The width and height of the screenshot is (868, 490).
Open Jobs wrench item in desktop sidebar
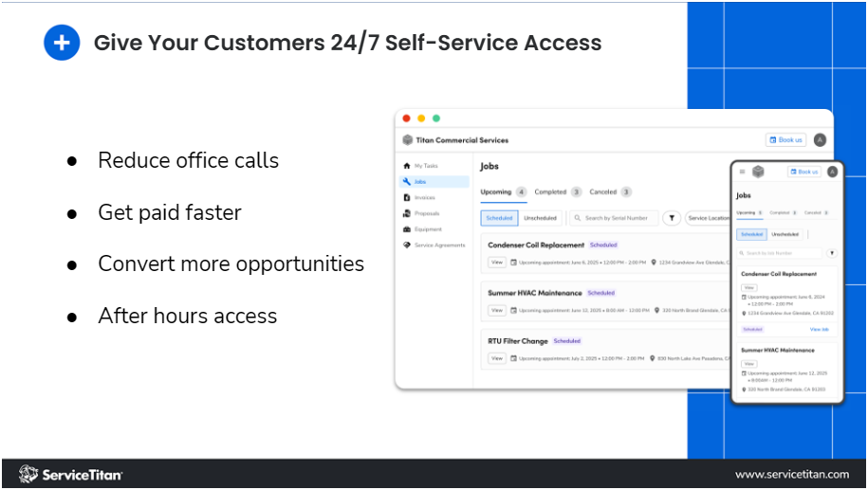coord(434,181)
